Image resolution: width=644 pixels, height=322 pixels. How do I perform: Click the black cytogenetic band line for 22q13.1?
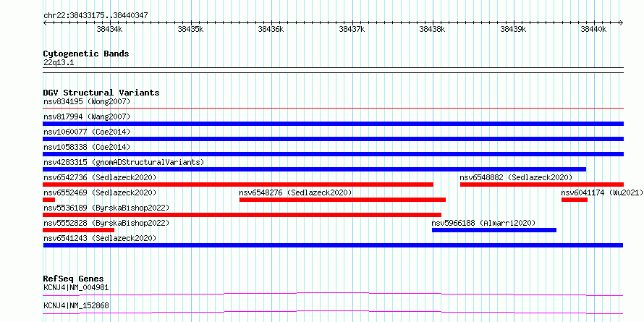click(333, 70)
